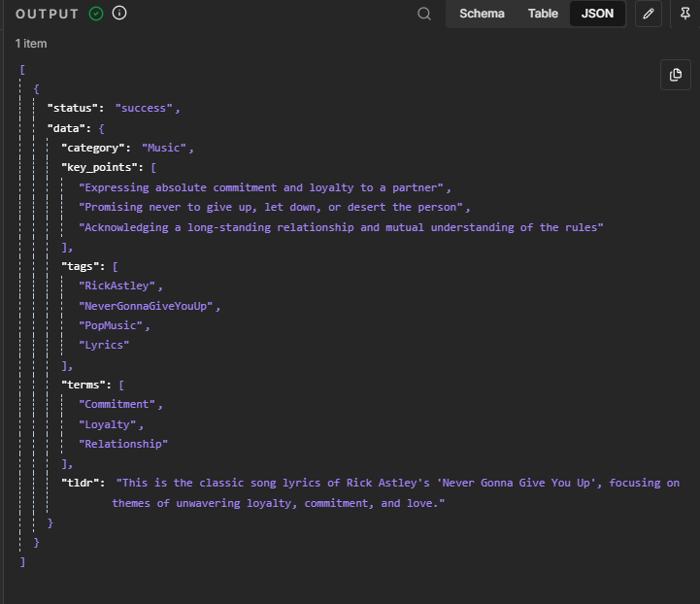
Task: Click the "key_points" key
Action: pos(102,167)
